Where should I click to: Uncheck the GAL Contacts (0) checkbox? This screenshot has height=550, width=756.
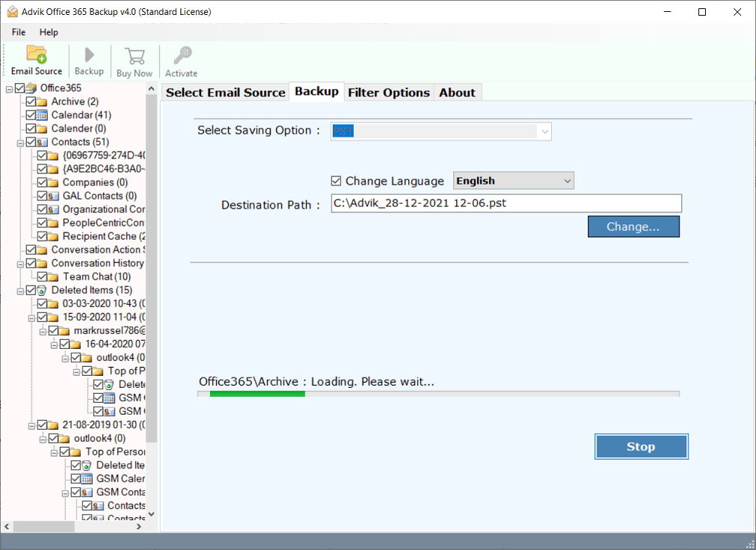[42, 197]
